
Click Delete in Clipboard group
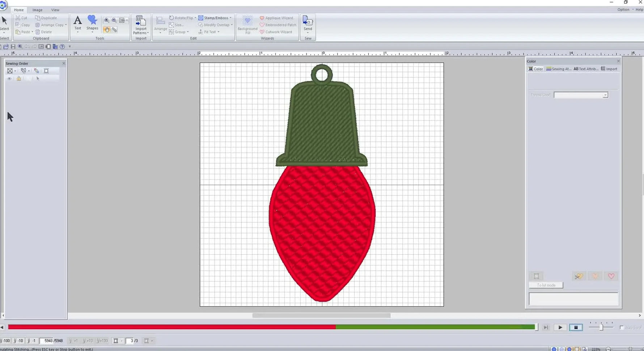(44, 32)
